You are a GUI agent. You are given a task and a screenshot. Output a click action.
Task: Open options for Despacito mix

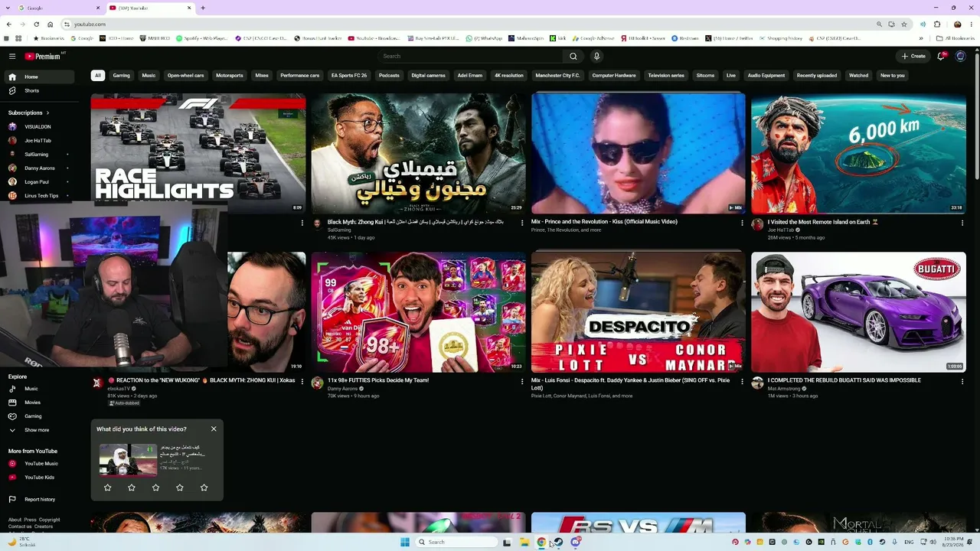(742, 381)
